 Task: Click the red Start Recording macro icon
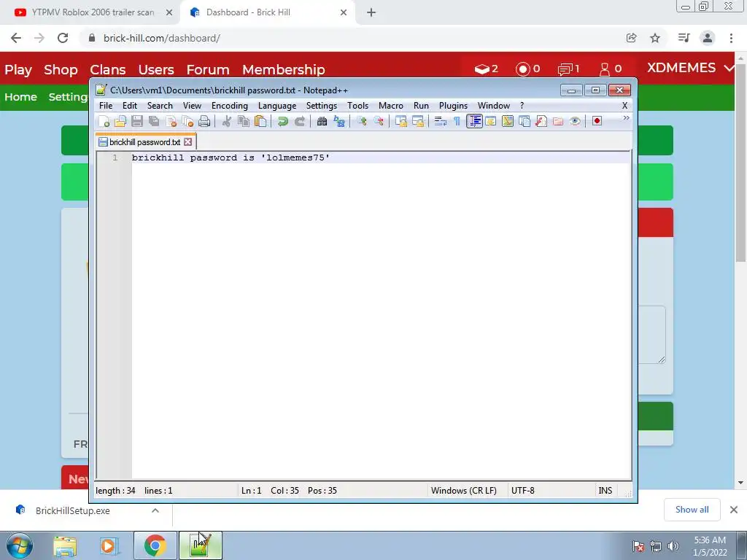click(x=597, y=122)
